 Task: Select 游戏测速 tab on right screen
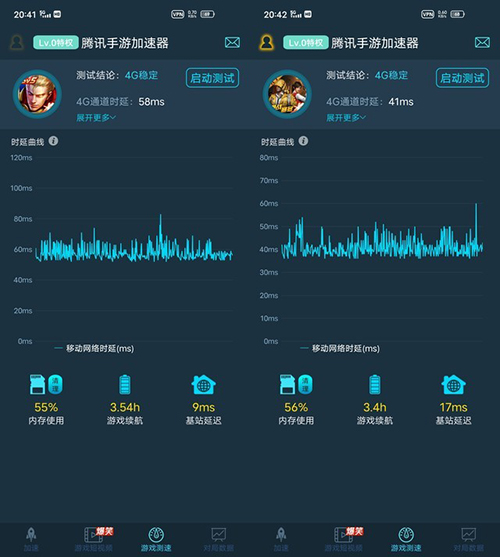point(406,539)
